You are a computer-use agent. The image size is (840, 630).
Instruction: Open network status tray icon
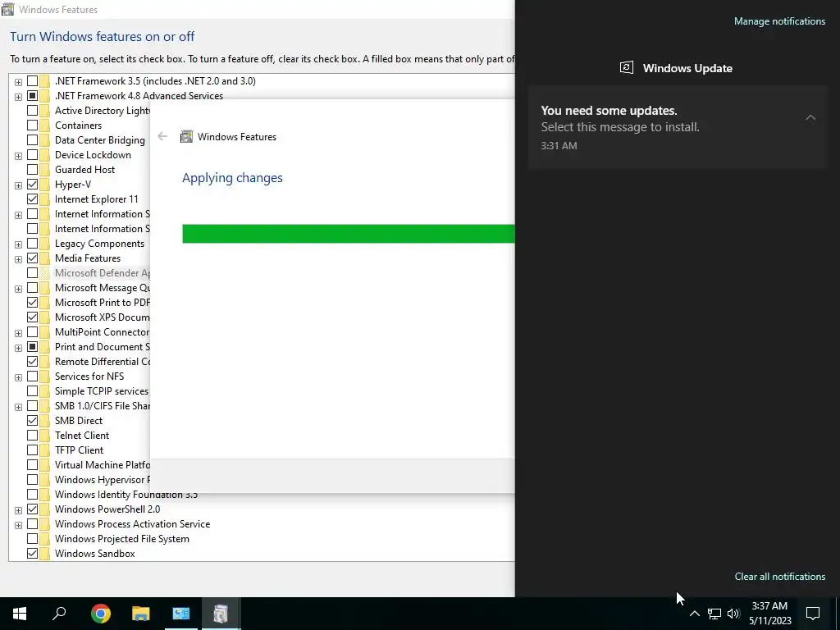(714, 614)
